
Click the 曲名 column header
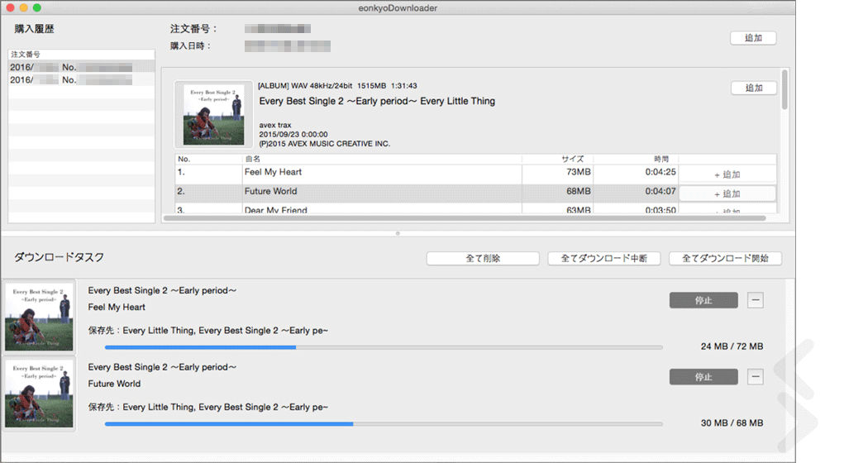pyautogui.click(x=383, y=159)
